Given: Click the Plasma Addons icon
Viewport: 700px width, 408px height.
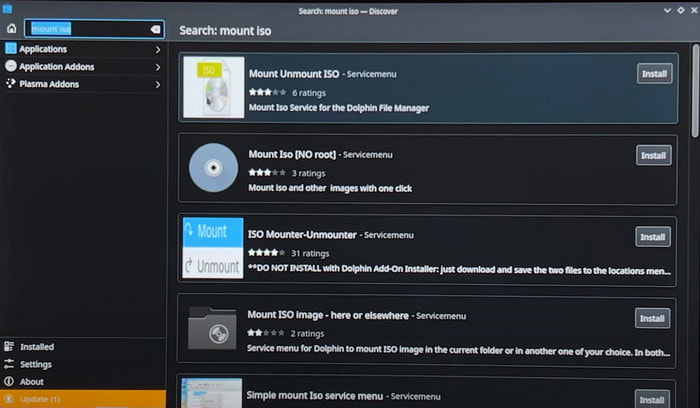Looking at the screenshot, I should point(11,83).
